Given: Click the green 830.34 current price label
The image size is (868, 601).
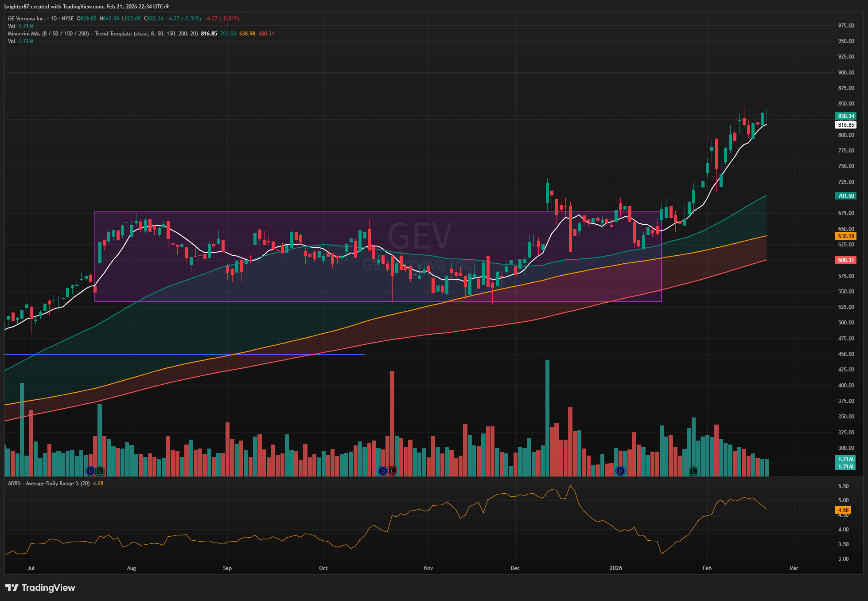Looking at the screenshot, I should point(845,116).
